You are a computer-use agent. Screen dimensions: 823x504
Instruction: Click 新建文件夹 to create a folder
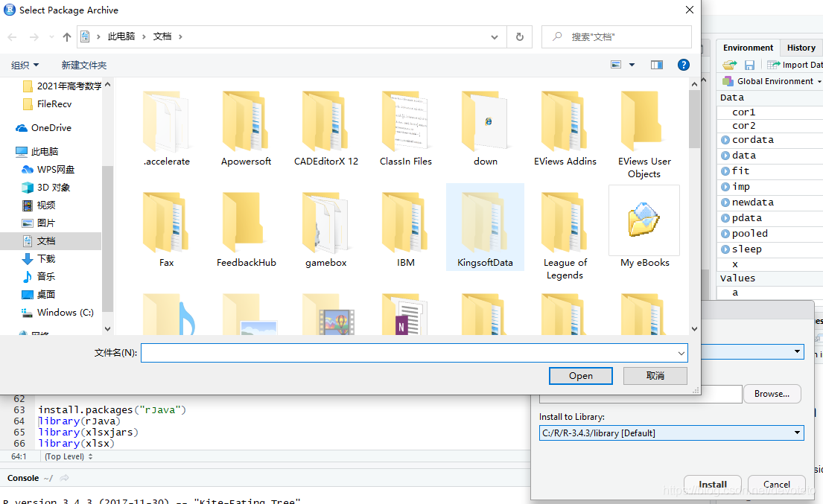[x=84, y=65]
